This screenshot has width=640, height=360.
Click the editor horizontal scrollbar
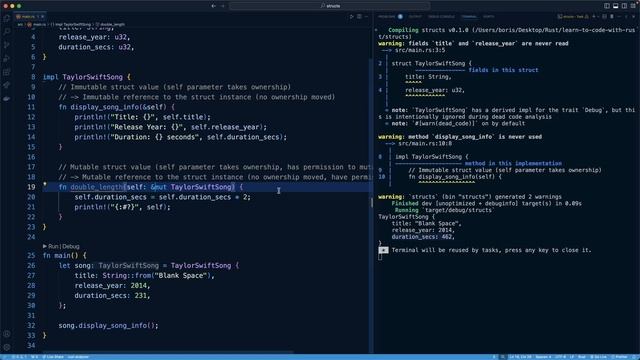tap(167, 351)
